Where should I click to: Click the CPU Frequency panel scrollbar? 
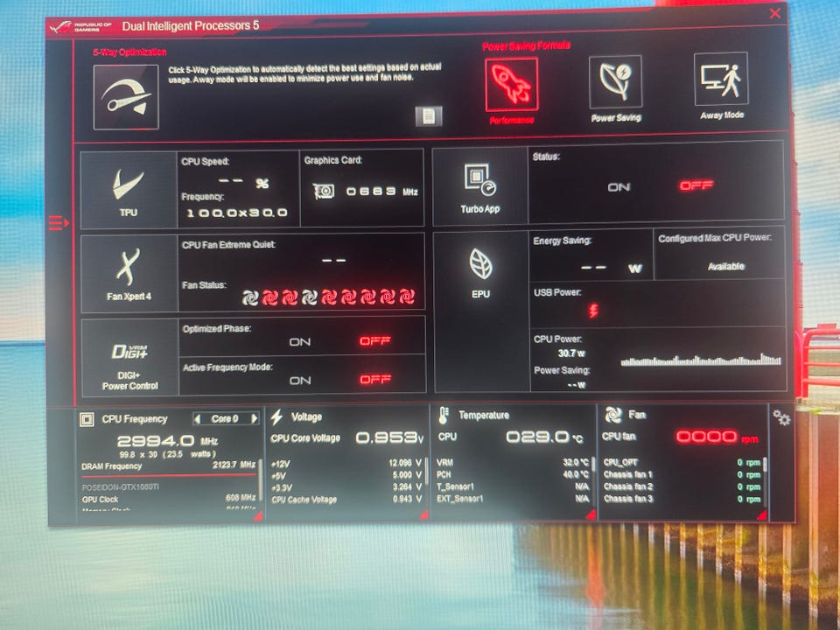[x=261, y=479]
